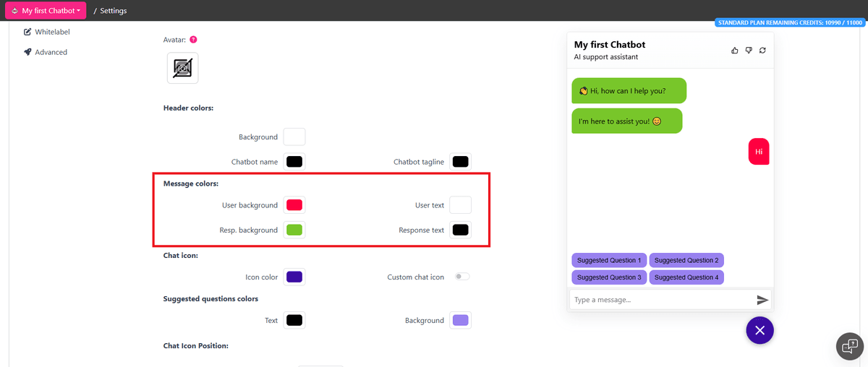The width and height of the screenshot is (868, 367).
Task: Click the Settings breadcrumb link
Action: coord(114,11)
